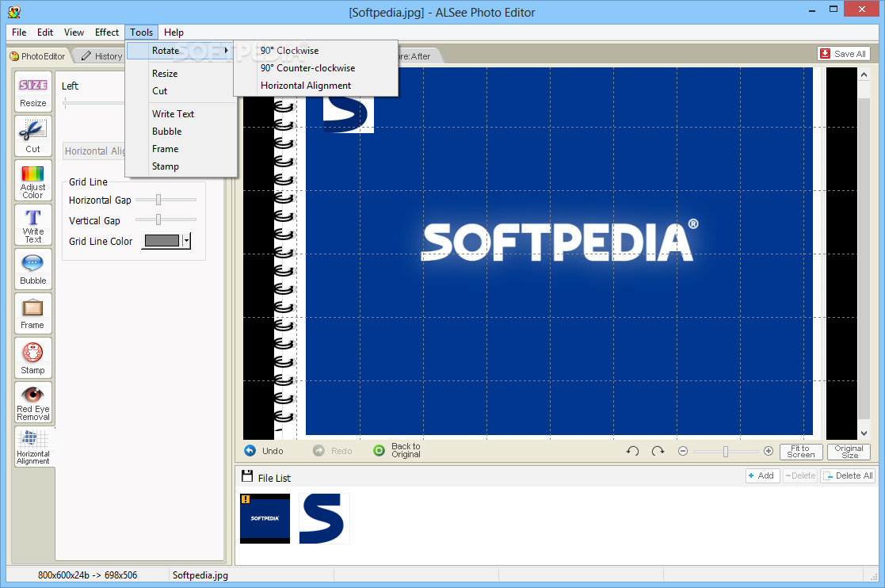
Task: Select Cut in Tools menu
Action: point(180,91)
